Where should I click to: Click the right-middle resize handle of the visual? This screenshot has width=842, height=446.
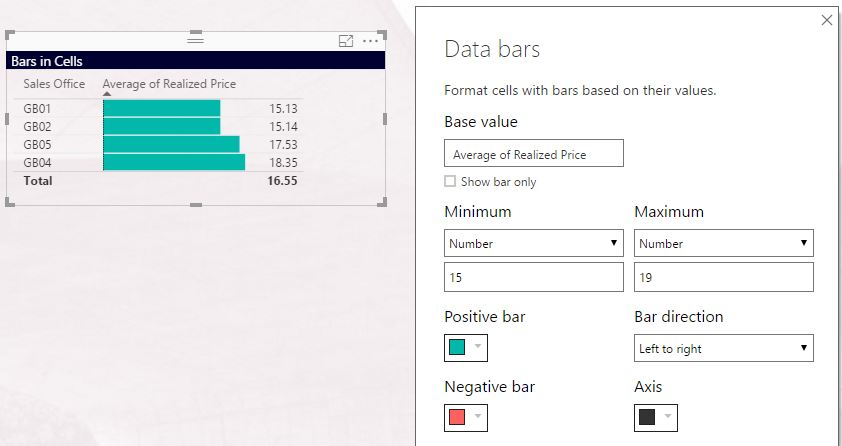[x=384, y=119]
